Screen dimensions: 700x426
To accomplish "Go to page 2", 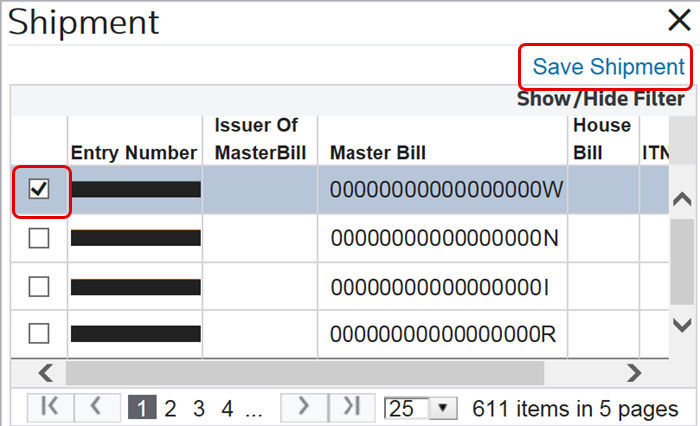I will point(170,409).
